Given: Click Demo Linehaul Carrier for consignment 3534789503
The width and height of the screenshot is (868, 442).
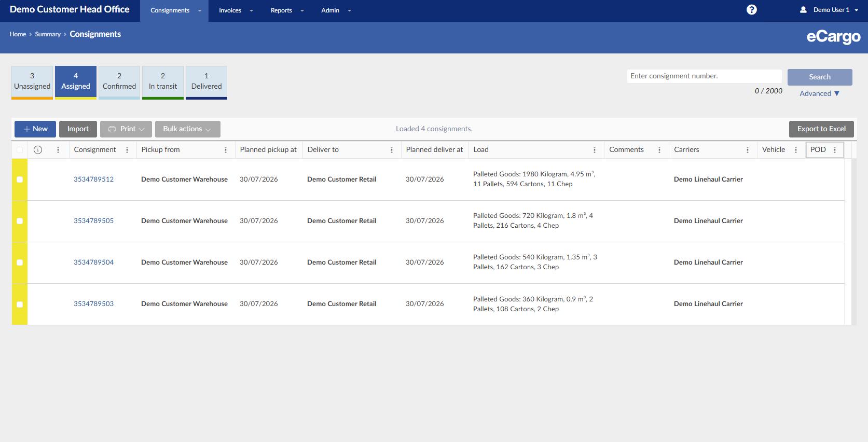Looking at the screenshot, I should 708,304.
